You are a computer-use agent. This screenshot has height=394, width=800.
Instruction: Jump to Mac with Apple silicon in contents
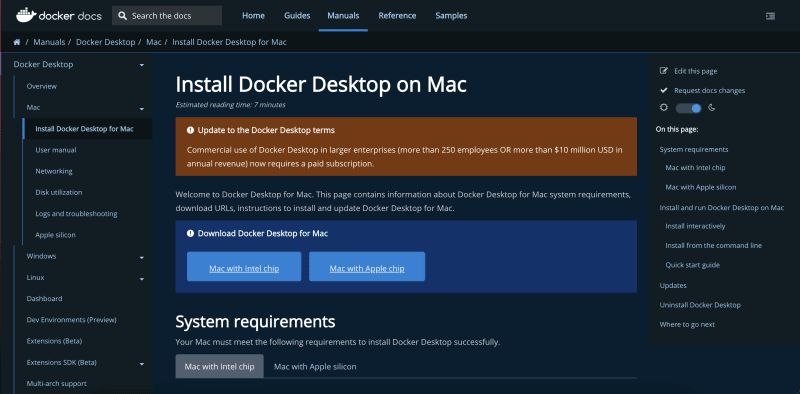[701, 187]
